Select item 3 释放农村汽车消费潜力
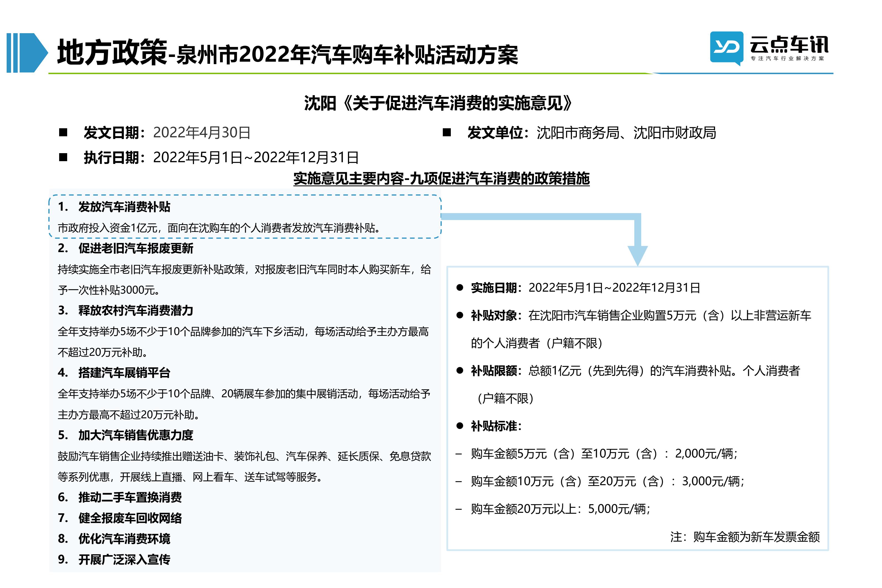882x588 pixels. [x=125, y=310]
